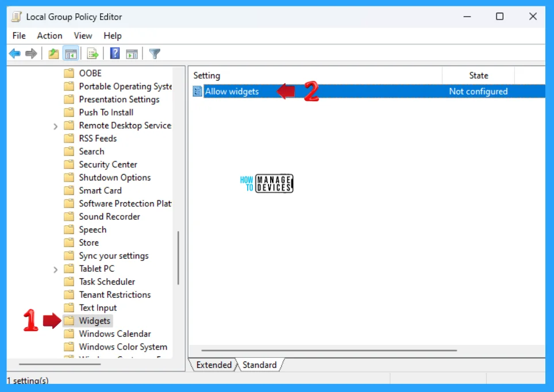
Task: Open Help toolbar question mark icon
Action: [115, 53]
